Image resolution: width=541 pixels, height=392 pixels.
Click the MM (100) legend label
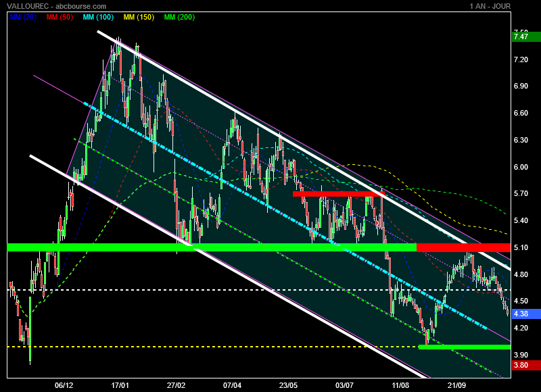click(x=98, y=17)
